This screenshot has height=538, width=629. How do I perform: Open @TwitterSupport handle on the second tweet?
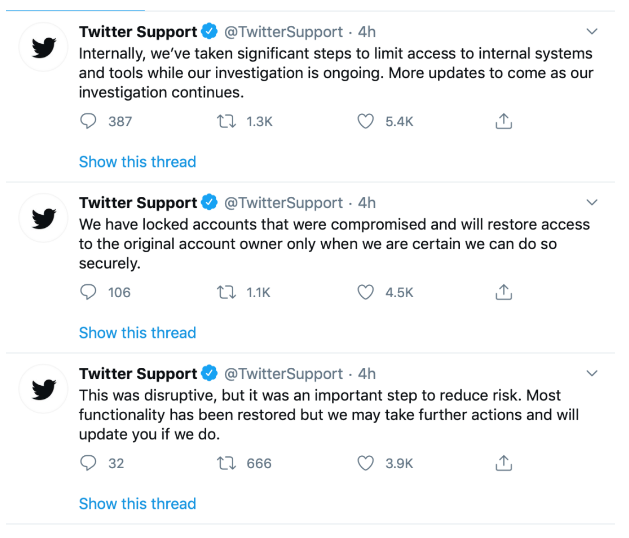click(x=283, y=203)
